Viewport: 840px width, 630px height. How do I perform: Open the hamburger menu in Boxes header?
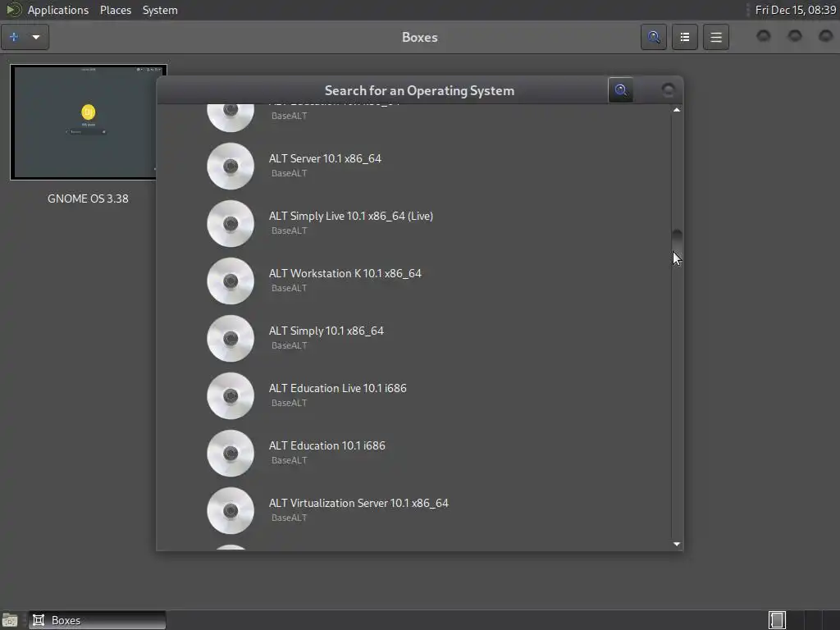coord(715,37)
